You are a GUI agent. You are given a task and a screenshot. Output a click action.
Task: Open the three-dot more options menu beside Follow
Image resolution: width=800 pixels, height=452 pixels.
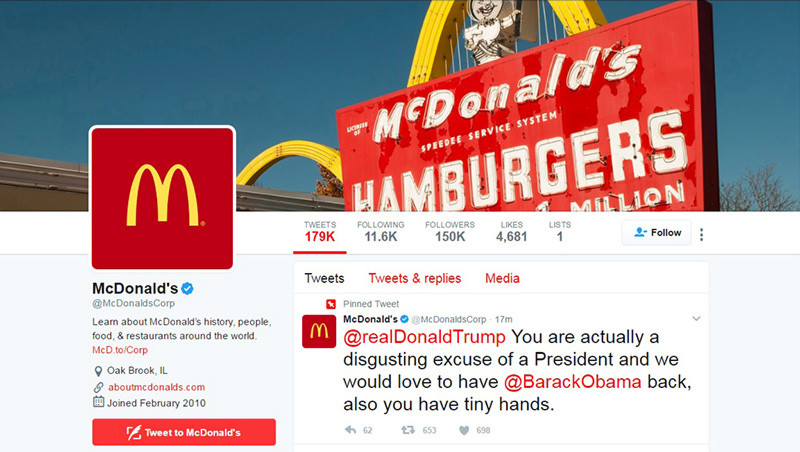(702, 234)
